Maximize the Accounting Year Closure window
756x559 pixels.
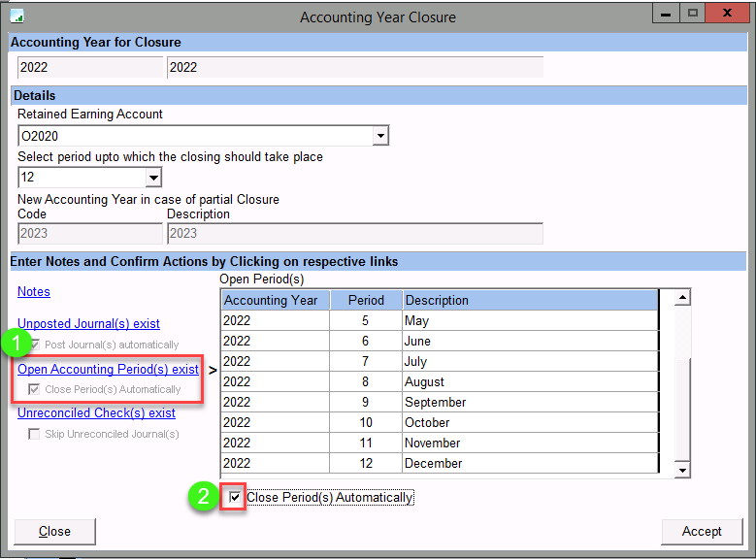[x=692, y=16]
